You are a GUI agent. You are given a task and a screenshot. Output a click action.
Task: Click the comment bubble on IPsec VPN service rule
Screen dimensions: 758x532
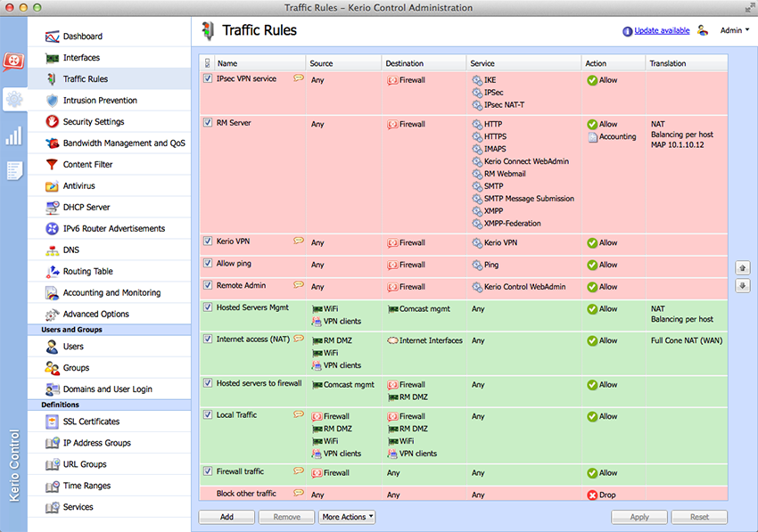pyautogui.click(x=299, y=78)
